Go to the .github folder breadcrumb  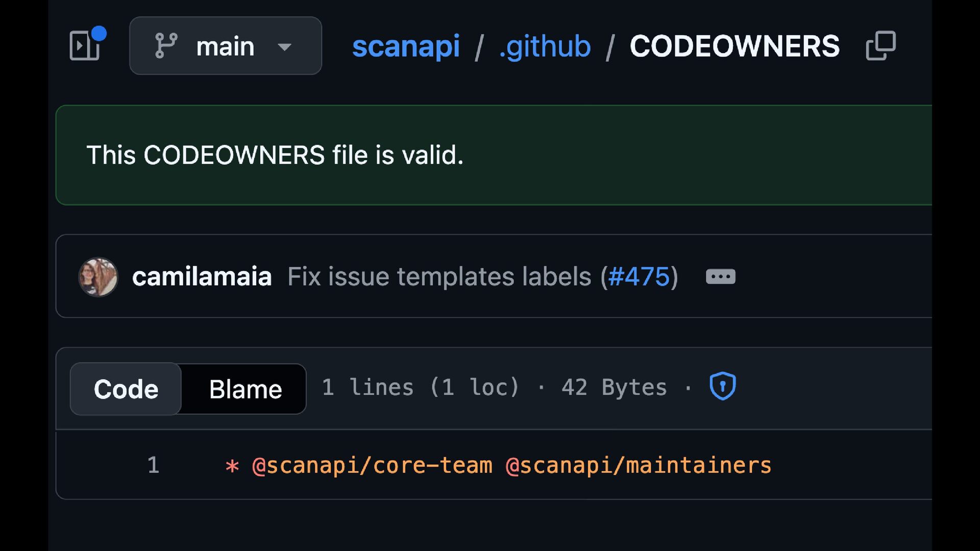coord(545,46)
